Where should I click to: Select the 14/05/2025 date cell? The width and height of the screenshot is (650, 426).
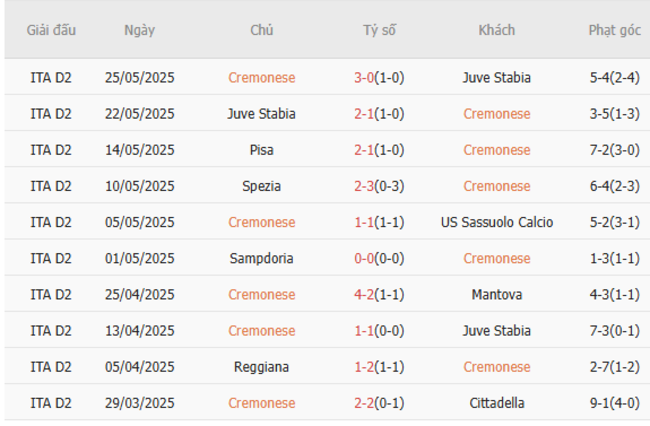point(139,150)
